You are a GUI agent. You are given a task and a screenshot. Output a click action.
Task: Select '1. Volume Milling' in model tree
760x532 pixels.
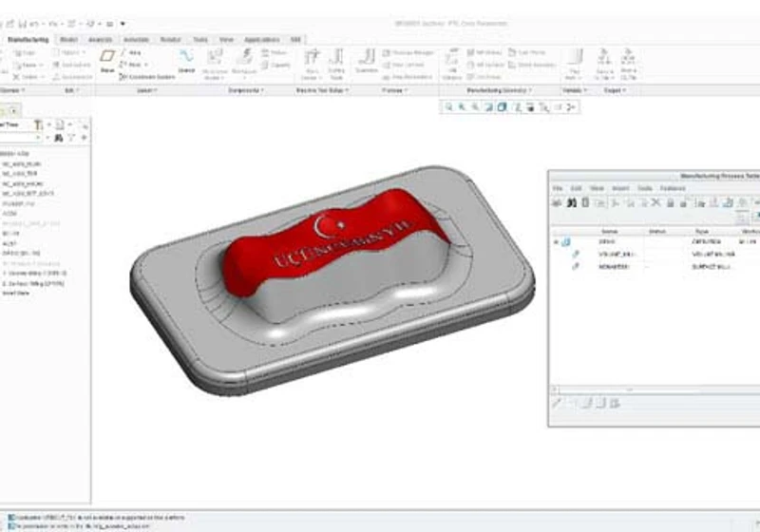point(35,274)
